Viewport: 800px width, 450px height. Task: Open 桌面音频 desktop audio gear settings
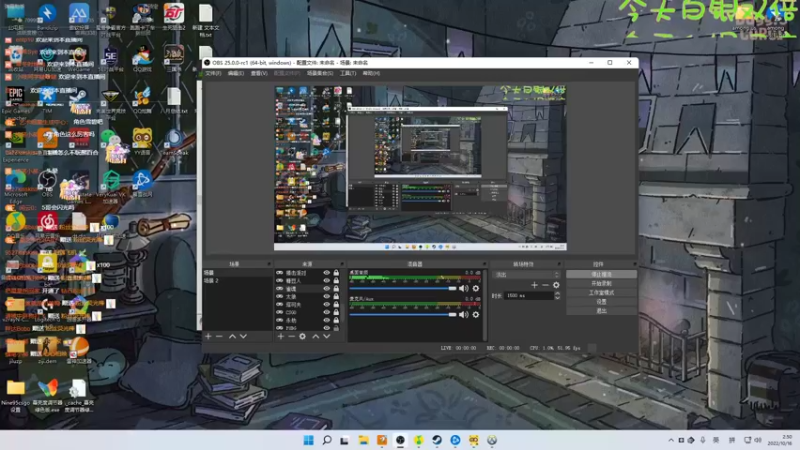(476, 289)
